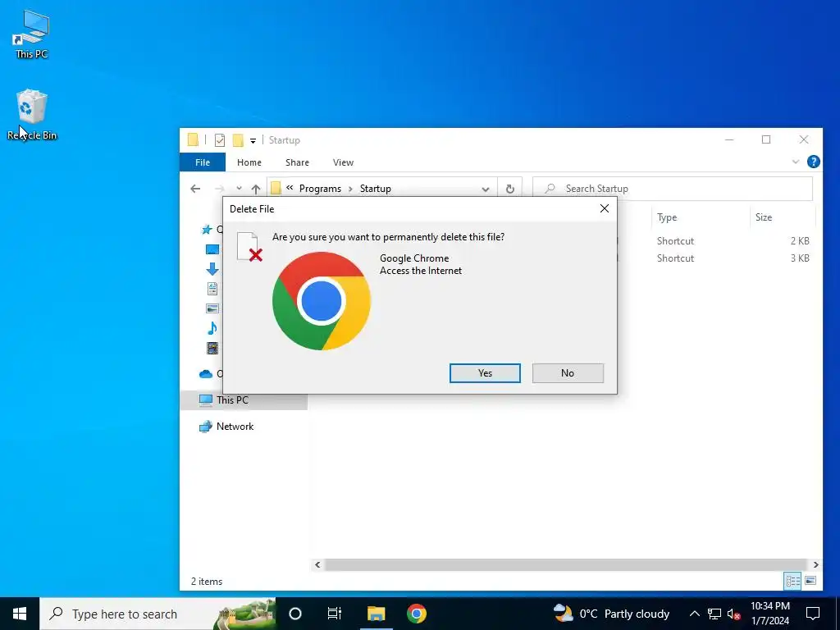Screen dimensions: 840x630
Task: Click Startup in the address breadcrumb
Action: point(376,189)
